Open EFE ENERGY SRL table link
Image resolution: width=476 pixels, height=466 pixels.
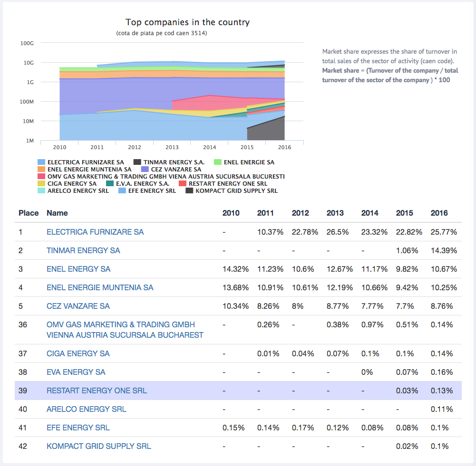(78, 428)
